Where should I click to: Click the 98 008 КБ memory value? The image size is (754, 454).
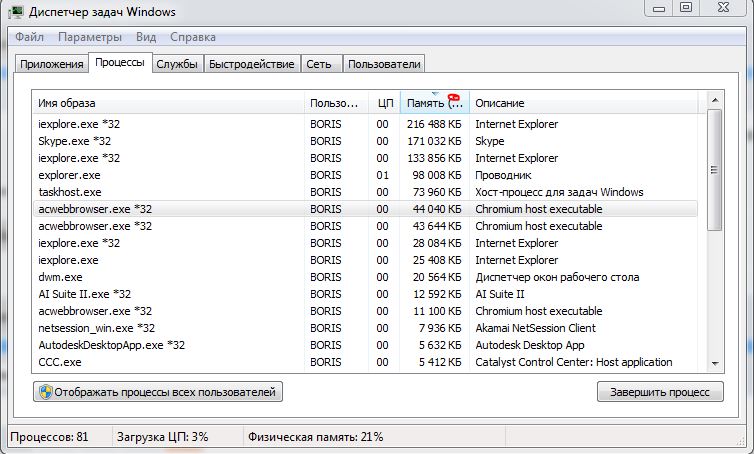(437, 175)
